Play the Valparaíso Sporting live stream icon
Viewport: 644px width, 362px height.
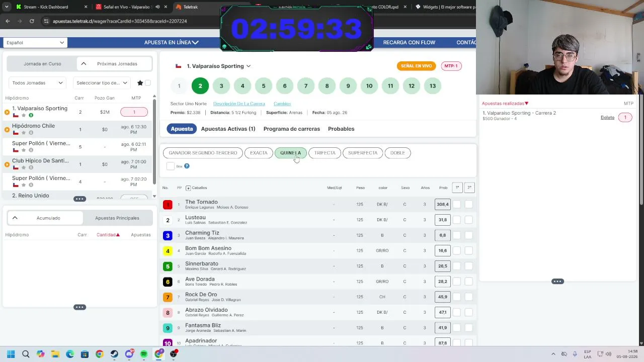tap(7, 112)
